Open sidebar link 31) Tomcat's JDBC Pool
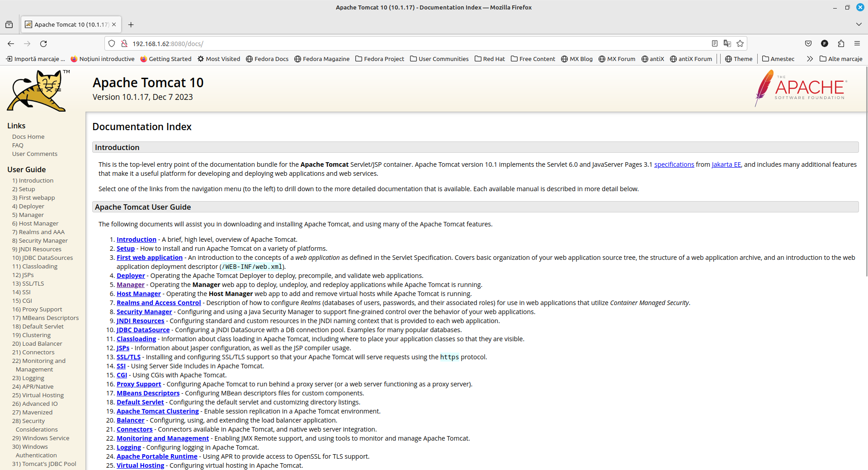 (x=44, y=464)
